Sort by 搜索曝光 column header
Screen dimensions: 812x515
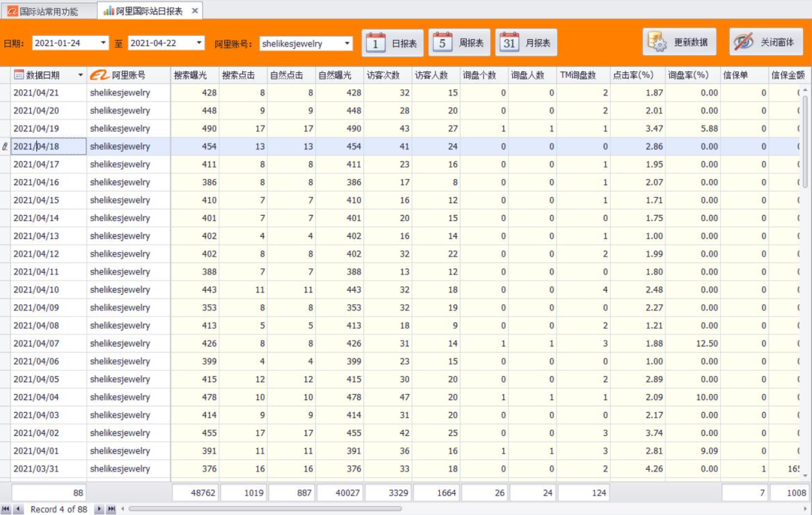tap(195, 75)
